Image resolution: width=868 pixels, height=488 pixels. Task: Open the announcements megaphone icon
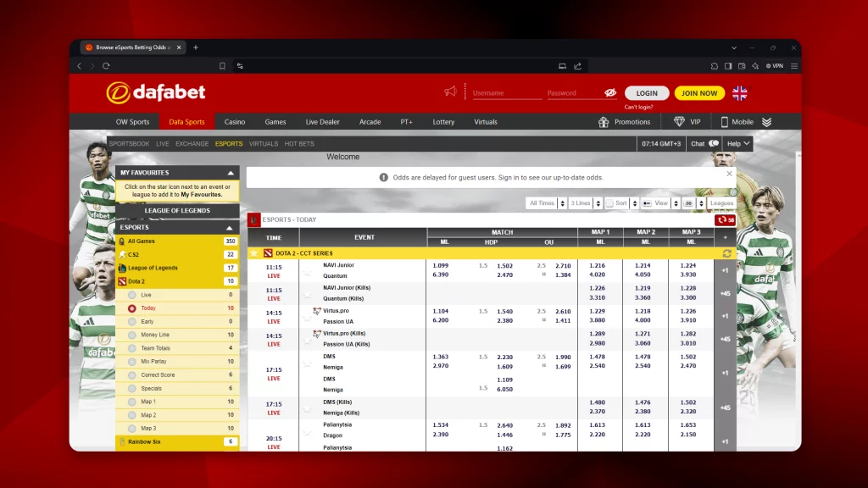(450, 91)
